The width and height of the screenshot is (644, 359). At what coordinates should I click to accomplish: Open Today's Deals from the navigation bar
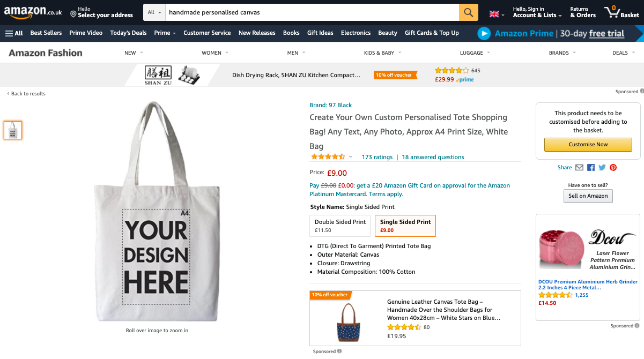point(128,33)
